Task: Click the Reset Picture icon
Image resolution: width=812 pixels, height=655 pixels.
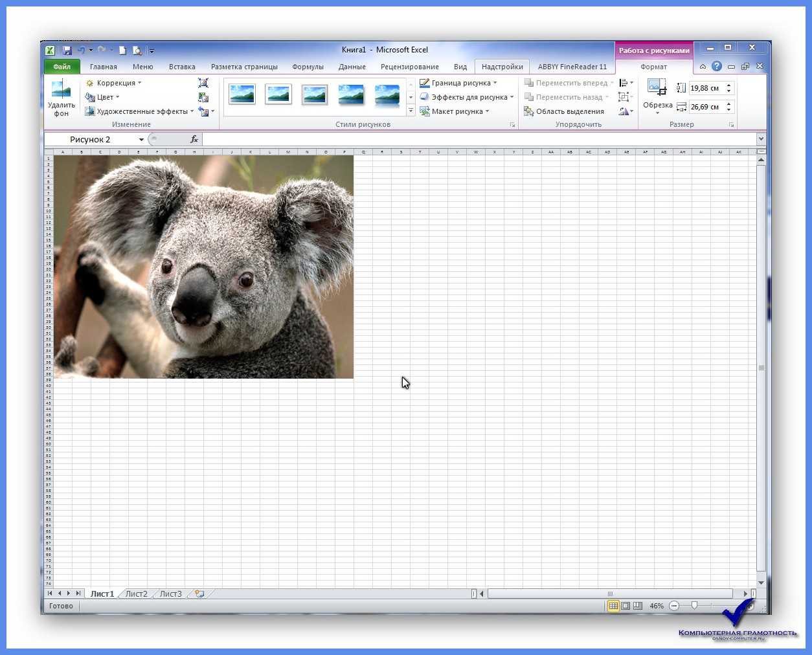Action: click(x=204, y=111)
